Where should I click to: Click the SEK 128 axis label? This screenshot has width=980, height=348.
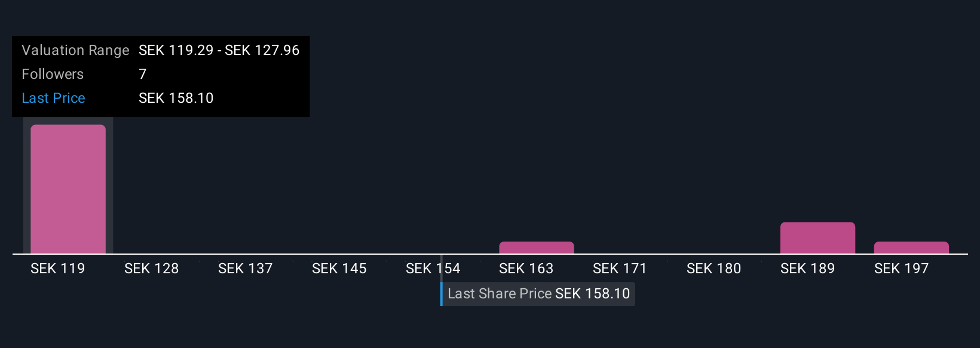152,268
